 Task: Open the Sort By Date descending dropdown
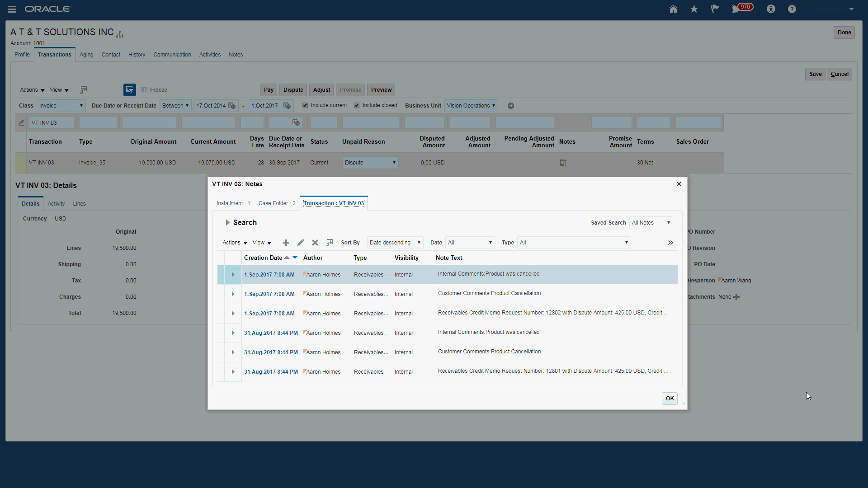(395, 243)
